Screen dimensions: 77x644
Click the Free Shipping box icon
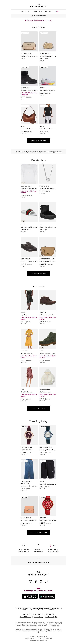coord(24,546)
